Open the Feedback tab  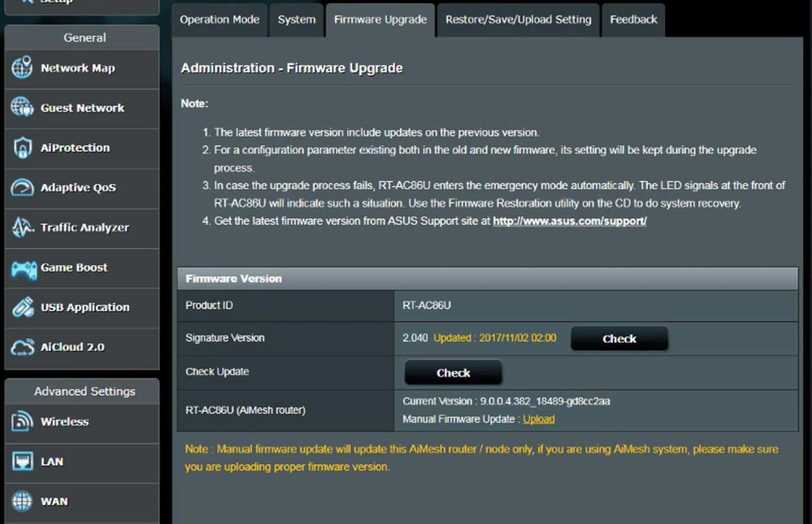pyautogui.click(x=633, y=19)
